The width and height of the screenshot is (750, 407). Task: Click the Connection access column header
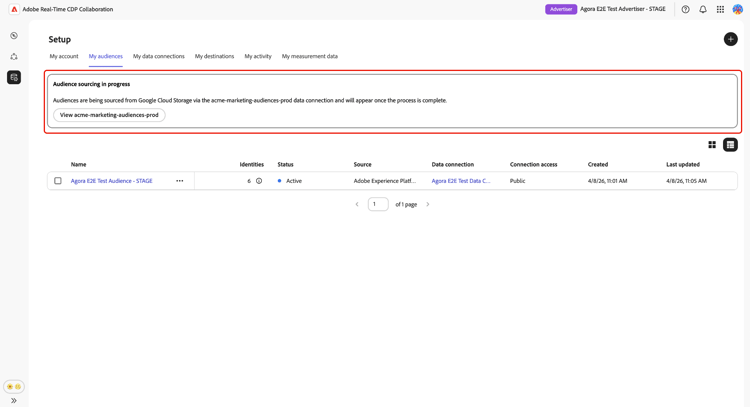pyautogui.click(x=533, y=165)
